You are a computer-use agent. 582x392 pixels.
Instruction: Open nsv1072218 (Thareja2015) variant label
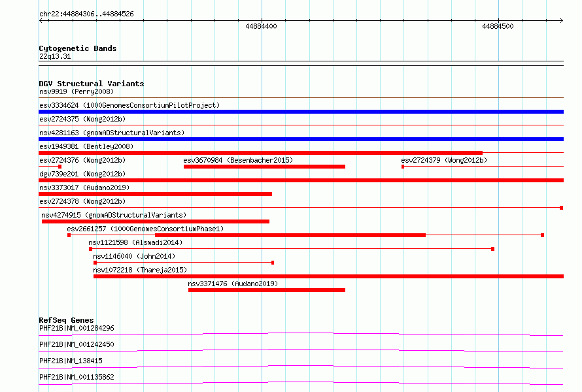click(x=140, y=270)
